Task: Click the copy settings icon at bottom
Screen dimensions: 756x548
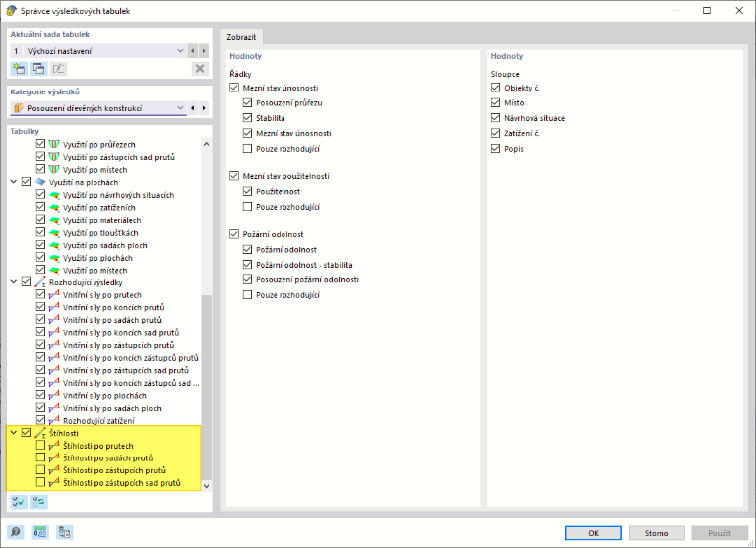Action: (64, 532)
